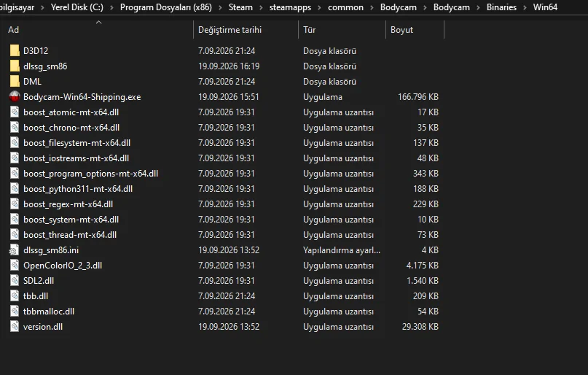Click the size value 4.175 KB
The width and height of the screenshot is (588, 375).
[x=423, y=266]
